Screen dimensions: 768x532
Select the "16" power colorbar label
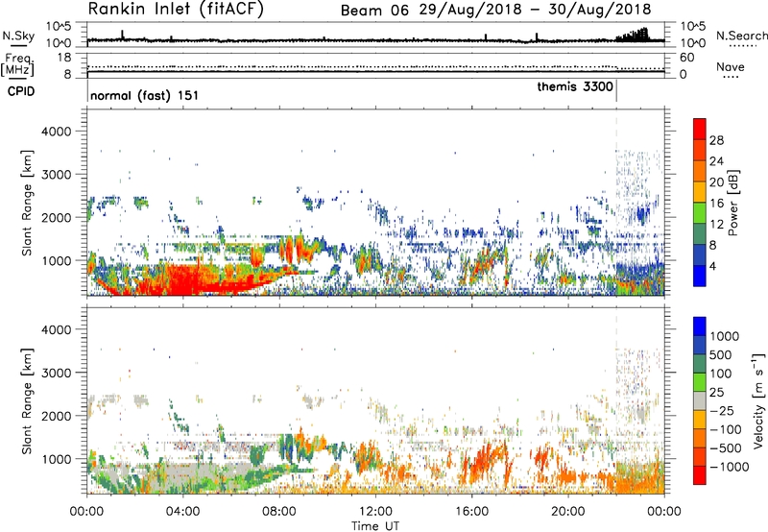pos(716,204)
